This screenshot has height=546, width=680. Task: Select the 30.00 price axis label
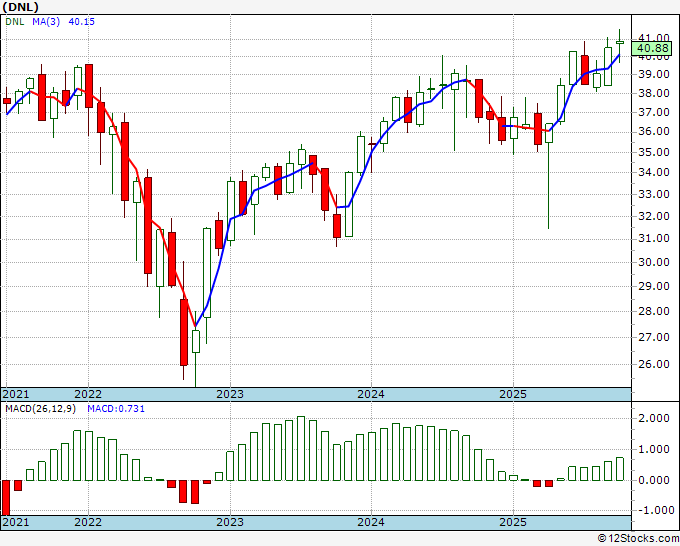click(654, 262)
